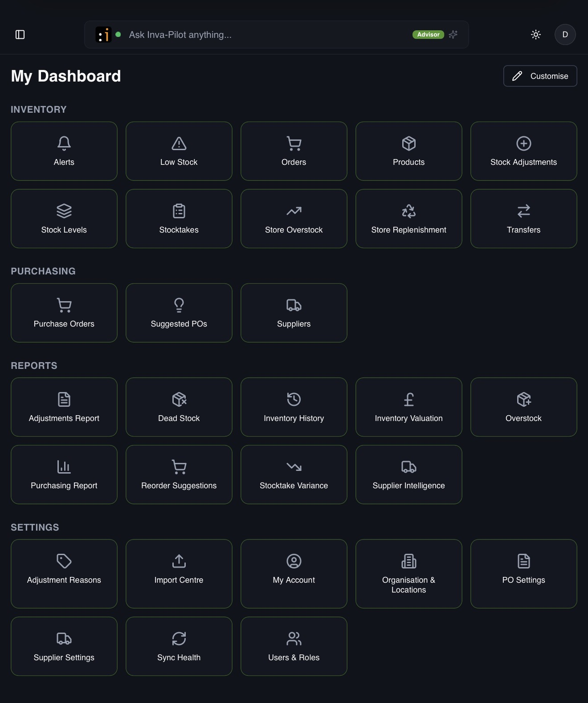Go to My Account

pyautogui.click(x=294, y=574)
